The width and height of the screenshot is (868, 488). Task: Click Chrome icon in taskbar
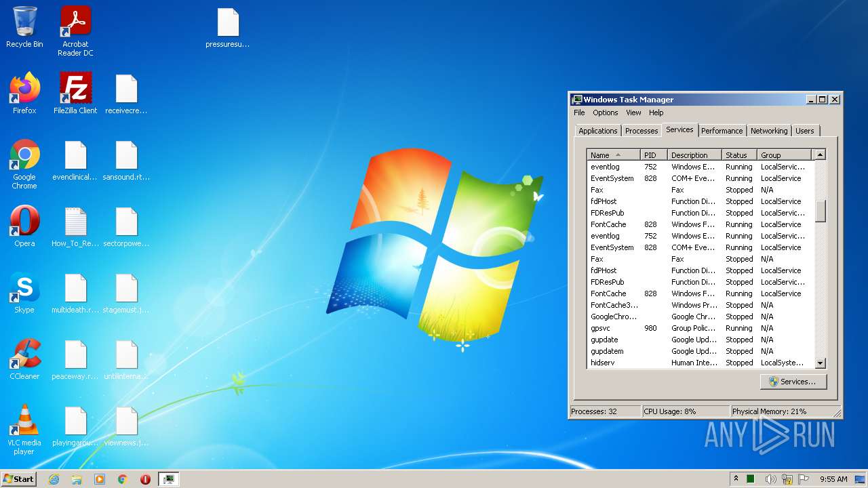click(123, 479)
